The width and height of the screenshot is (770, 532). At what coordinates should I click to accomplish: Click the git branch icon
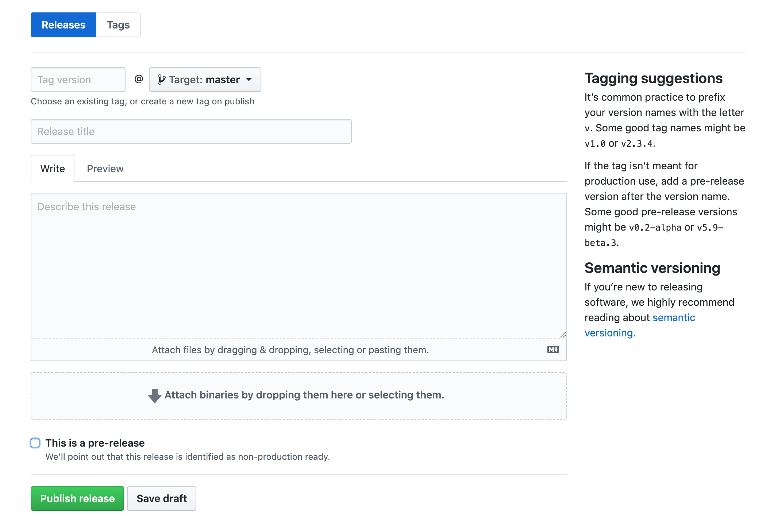coord(162,80)
